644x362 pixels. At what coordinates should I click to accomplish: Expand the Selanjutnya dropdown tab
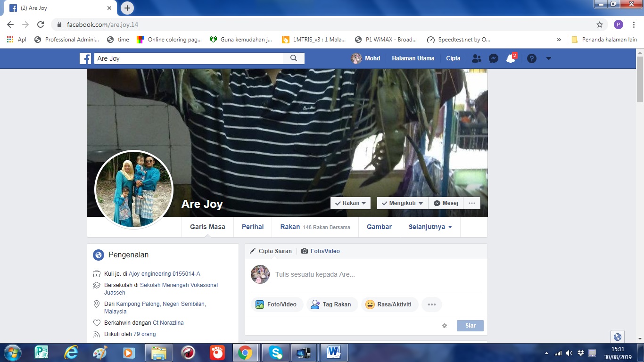tap(430, 227)
